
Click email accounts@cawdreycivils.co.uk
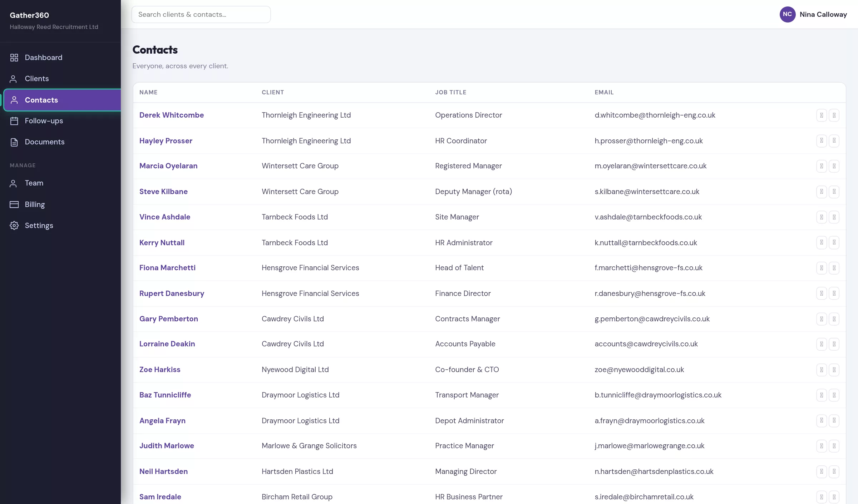tap(646, 344)
